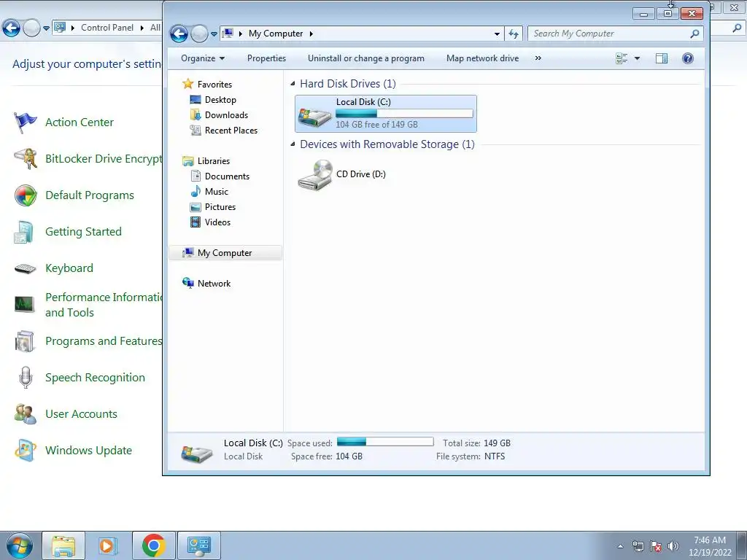Collapse the Hard Disk Drives group
This screenshot has width=747, height=560.
pos(293,84)
